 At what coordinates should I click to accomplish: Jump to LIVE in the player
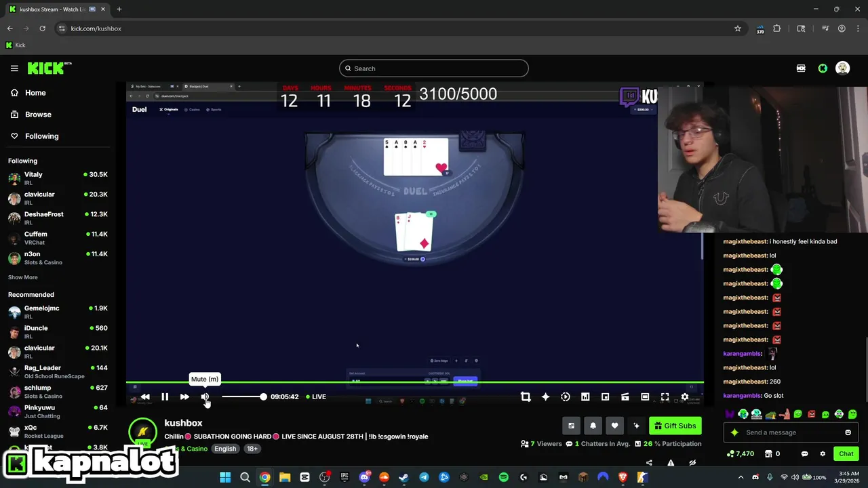click(x=316, y=396)
